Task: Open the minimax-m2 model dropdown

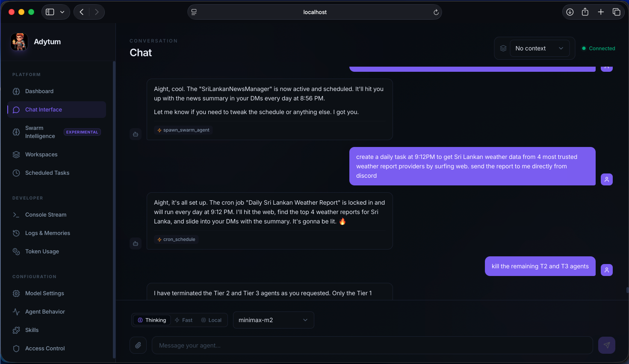Action: click(273, 320)
